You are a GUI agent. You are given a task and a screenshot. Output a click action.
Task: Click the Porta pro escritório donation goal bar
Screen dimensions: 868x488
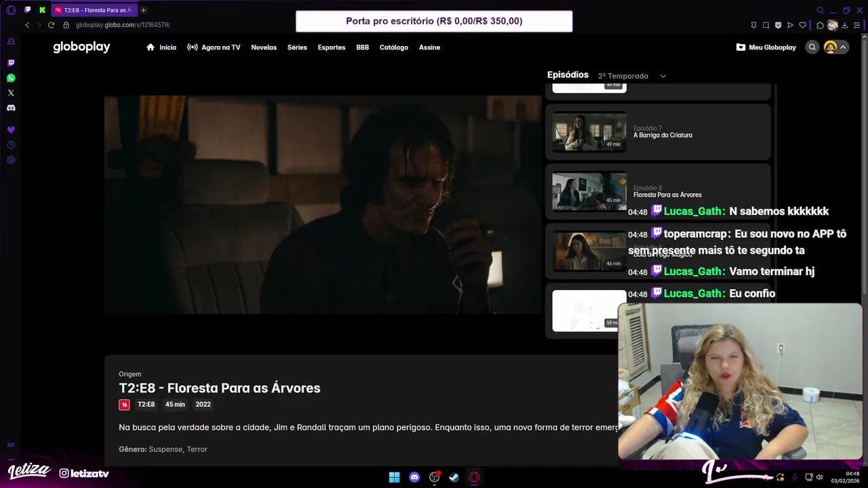[x=434, y=21]
